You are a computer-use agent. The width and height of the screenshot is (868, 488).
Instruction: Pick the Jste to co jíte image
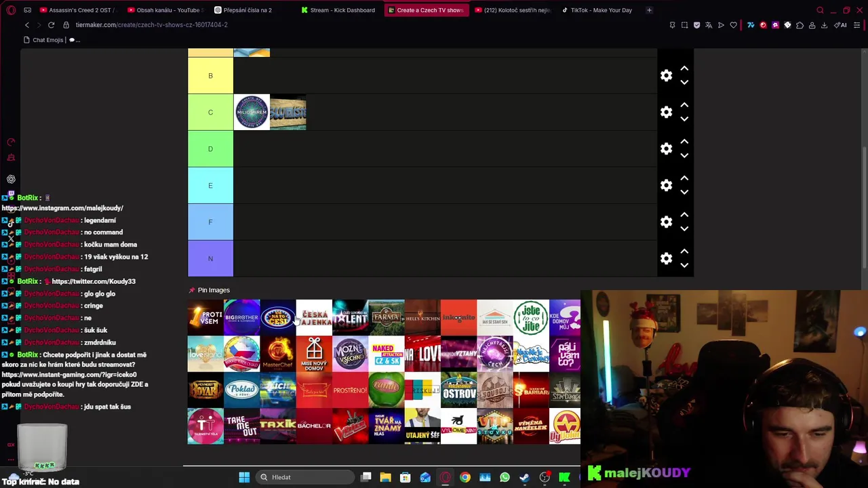click(531, 317)
